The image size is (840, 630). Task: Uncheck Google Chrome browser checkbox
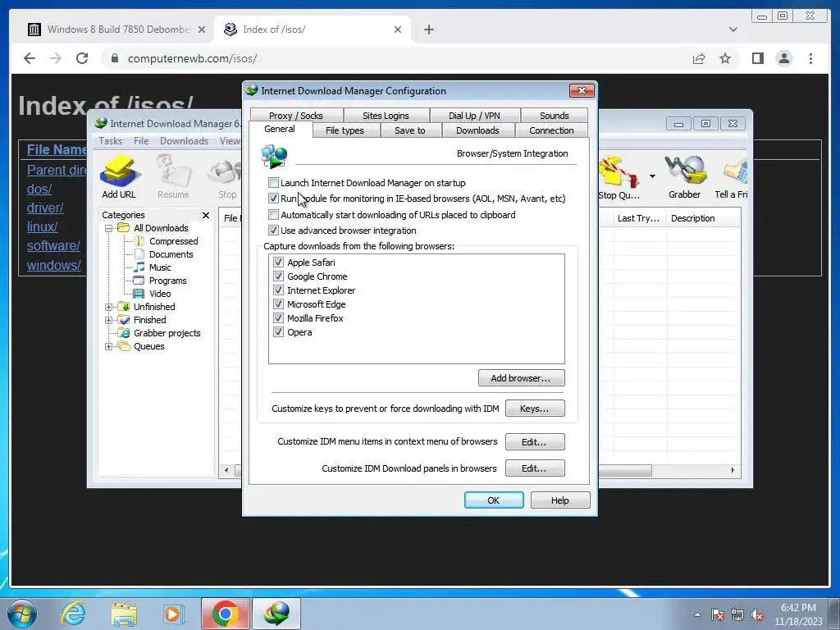click(x=278, y=276)
